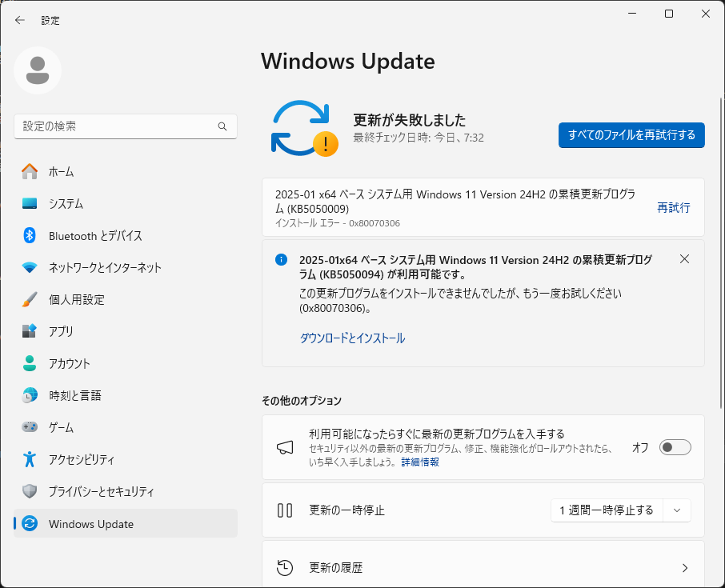This screenshot has width=725, height=588.
Task: Click the megaphone icon
Action: [x=285, y=447]
